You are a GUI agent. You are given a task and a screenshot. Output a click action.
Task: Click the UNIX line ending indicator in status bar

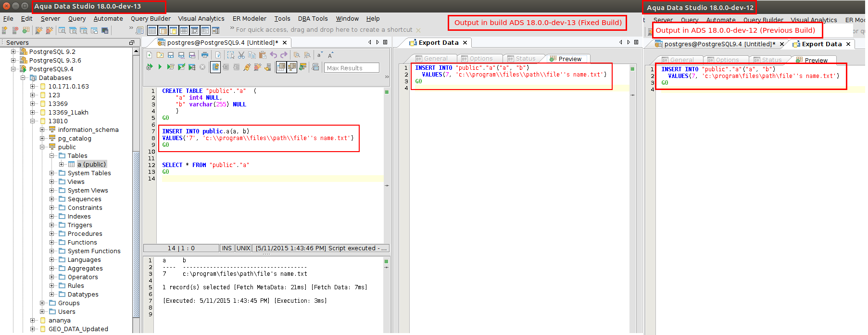[243, 248]
